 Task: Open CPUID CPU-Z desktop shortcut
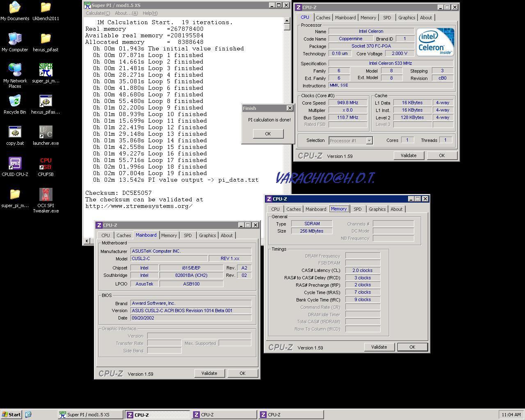(x=15, y=167)
